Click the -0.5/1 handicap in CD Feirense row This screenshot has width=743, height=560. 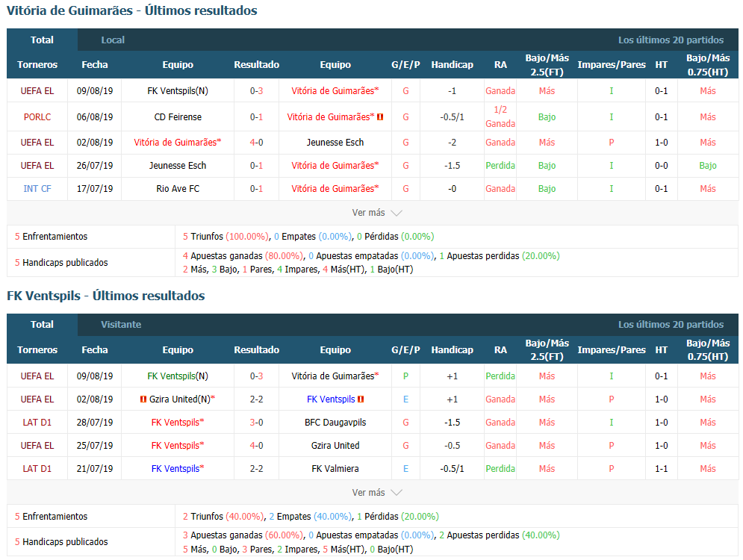452,116
